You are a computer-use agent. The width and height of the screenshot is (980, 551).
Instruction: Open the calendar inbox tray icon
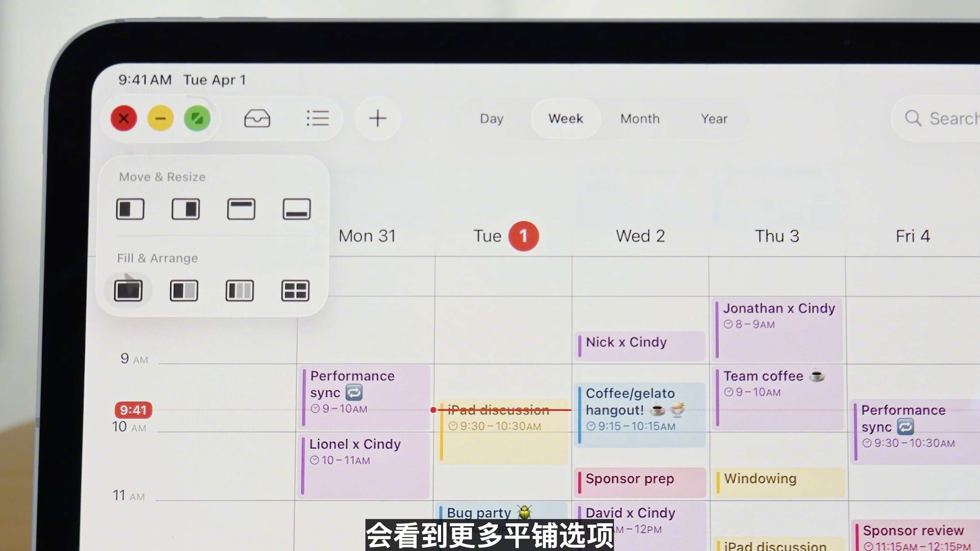coord(257,118)
